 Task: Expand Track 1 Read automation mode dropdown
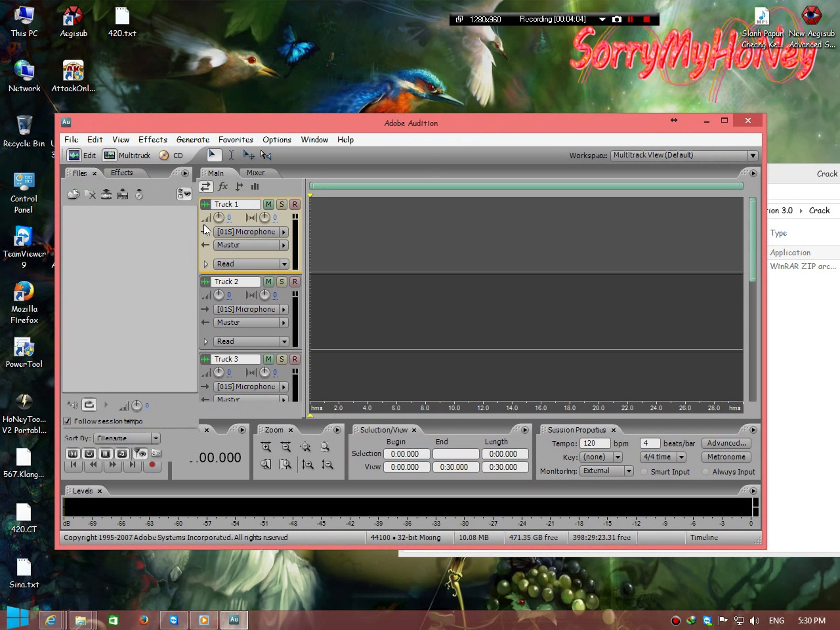pos(284,264)
